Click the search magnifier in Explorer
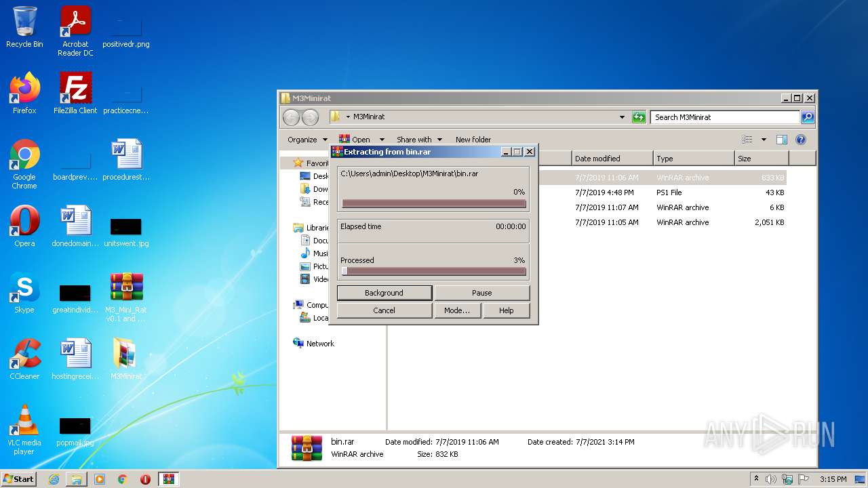This screenshot has width=868, height=488. 807,117
